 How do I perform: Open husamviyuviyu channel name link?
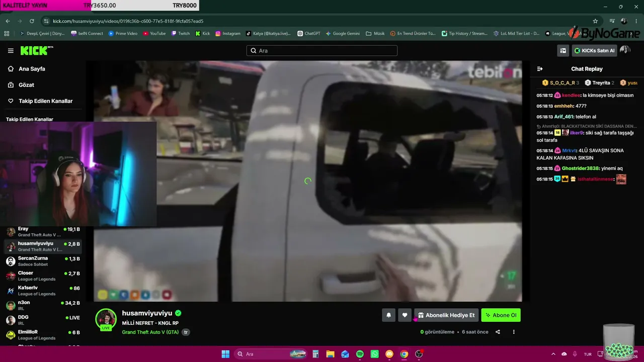[147, 313]
